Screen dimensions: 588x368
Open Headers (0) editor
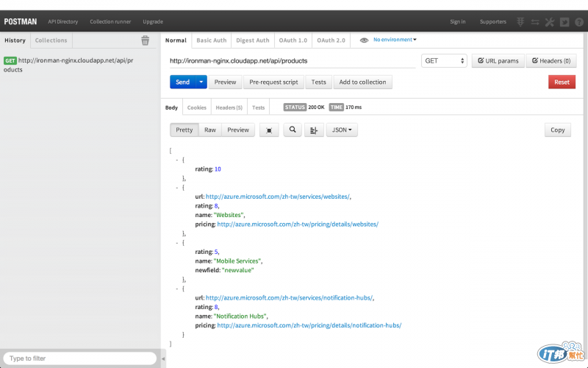pos(551,61)
